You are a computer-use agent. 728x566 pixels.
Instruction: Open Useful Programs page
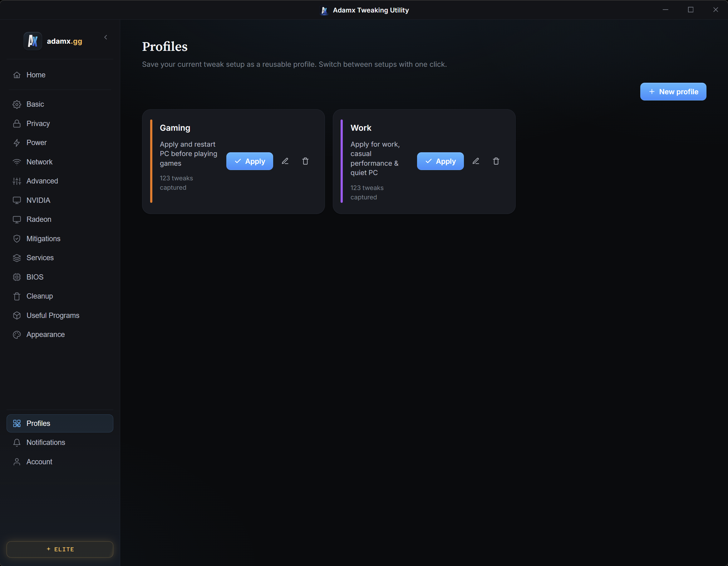pyautogui.click(x=60, y=315)
